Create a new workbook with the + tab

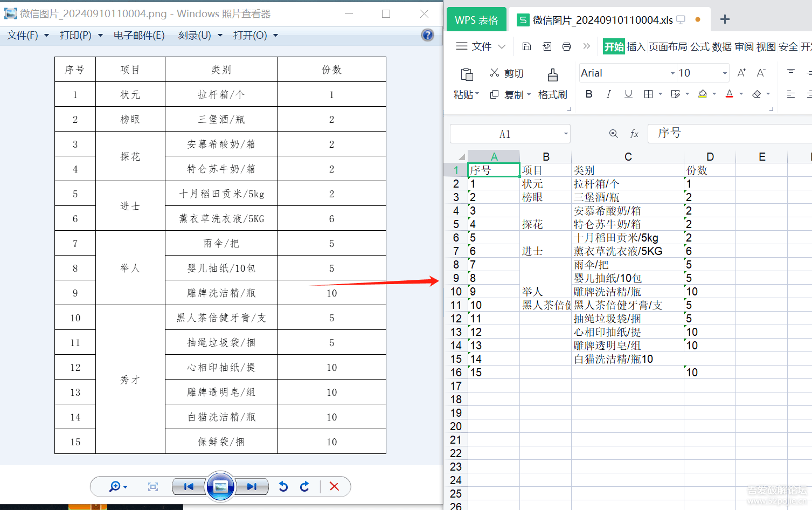(x=725, y=19)
